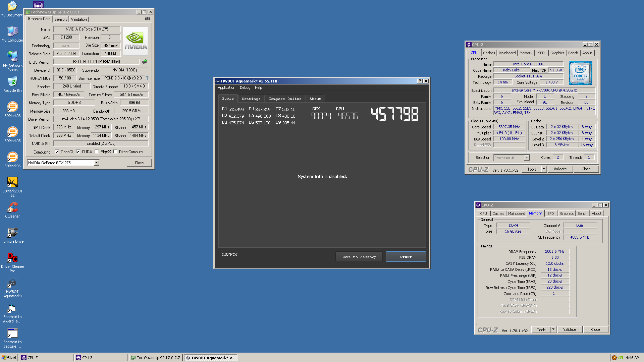This screenshot has height=362, width=644.
Task: Click Validate in lower CPU-Z window
Action: (570, 329)
